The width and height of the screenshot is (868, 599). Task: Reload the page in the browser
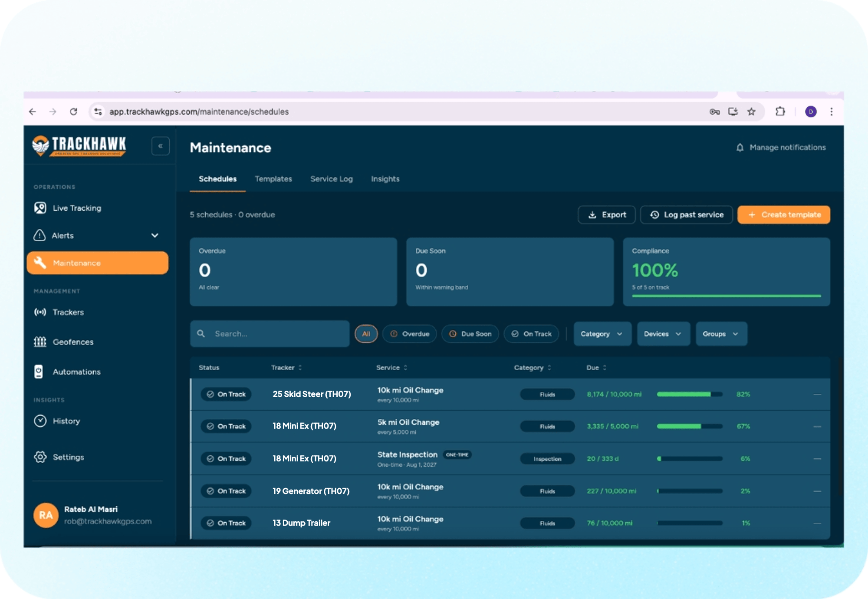[x=73, y=112]
